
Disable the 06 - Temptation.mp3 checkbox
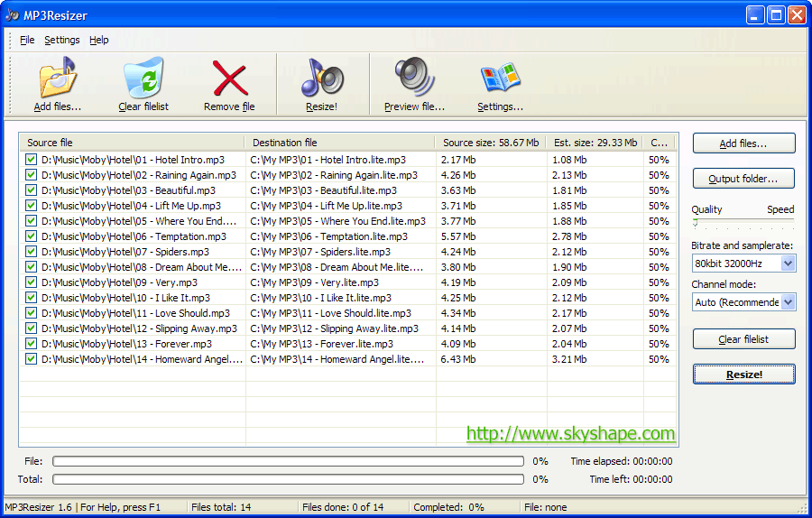coord(31,236)
